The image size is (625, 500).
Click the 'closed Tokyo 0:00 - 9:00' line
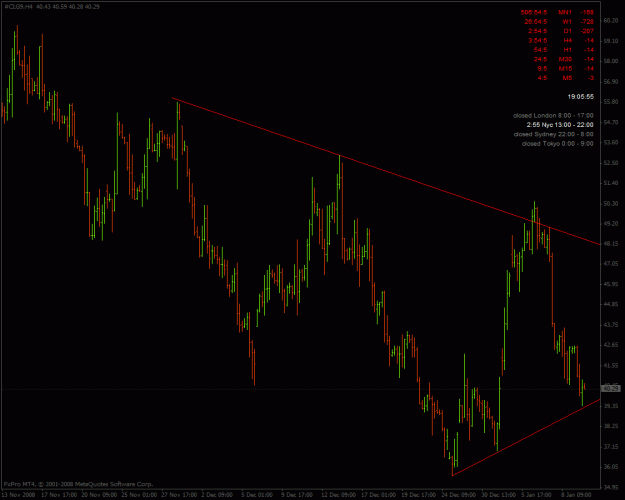(x=557, y=144)
